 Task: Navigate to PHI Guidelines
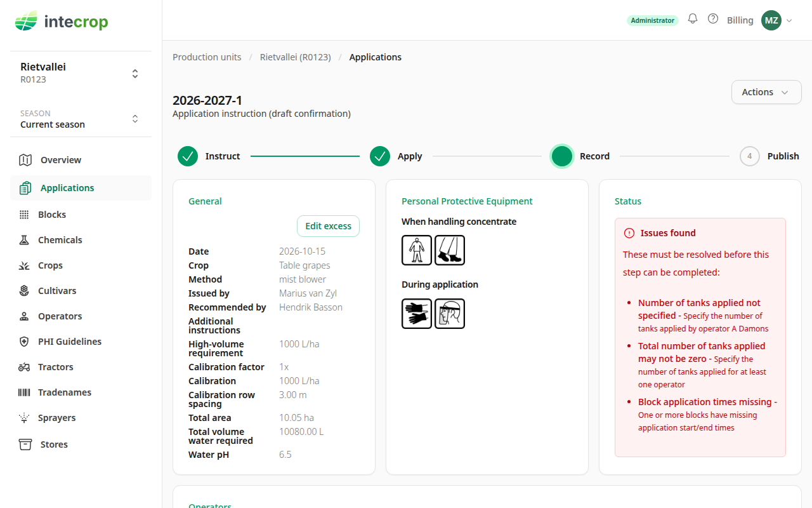pyautogui.click(x=81, y=342)
